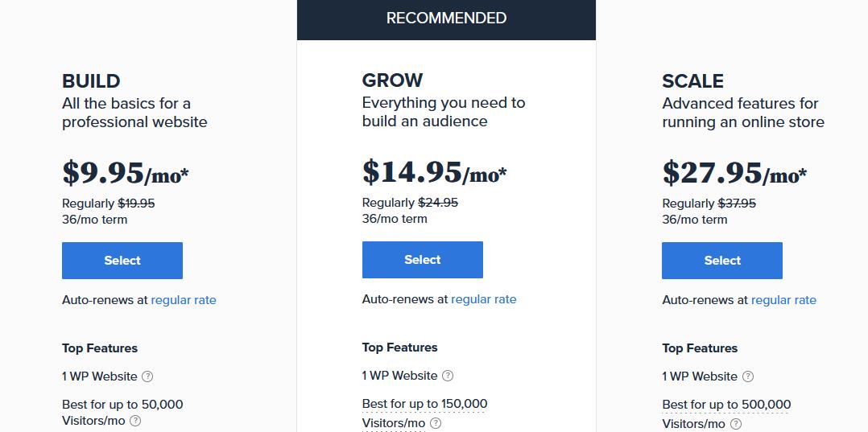Image resolution: width=868 pixels, height=432 pixels.
Task: Click help icon beside SCALE Visitors/mo
Action: pyautogui.click(x=736, y=424)
